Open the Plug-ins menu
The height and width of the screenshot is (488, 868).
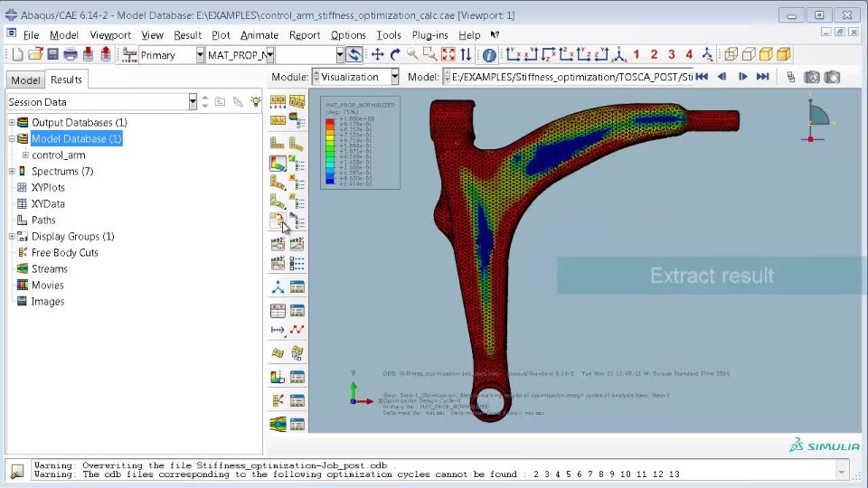(x=429, y=35)
